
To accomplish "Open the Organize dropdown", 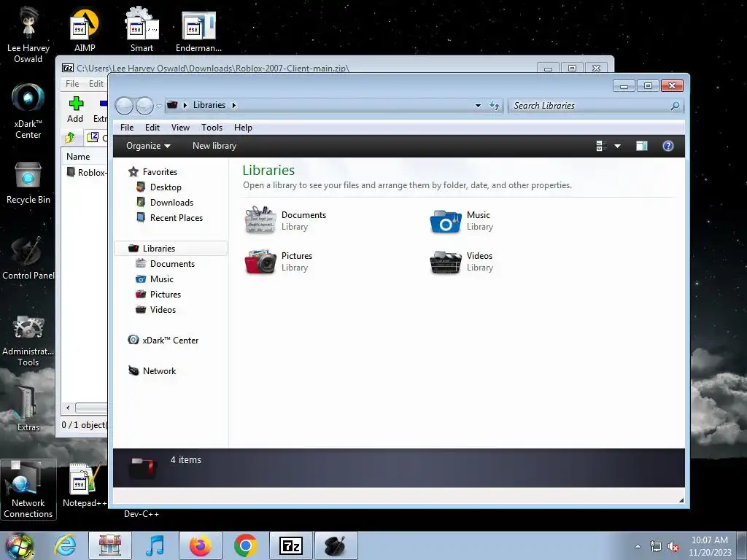I will click(147, 146).
